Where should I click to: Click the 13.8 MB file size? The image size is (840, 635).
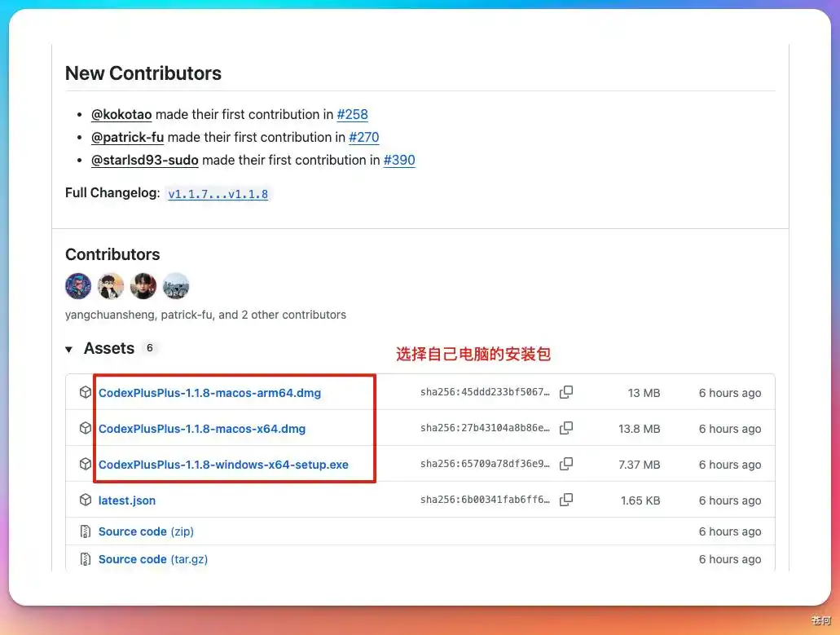639,429
